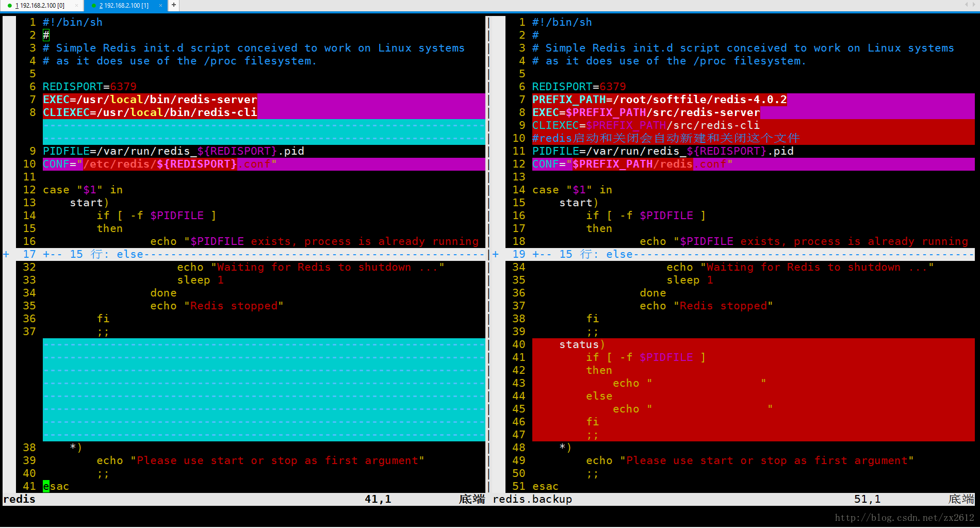Close the 192.168.2.100 [0] session tab
The width and height of the screenshot is (980, 528).
[77, 6]
